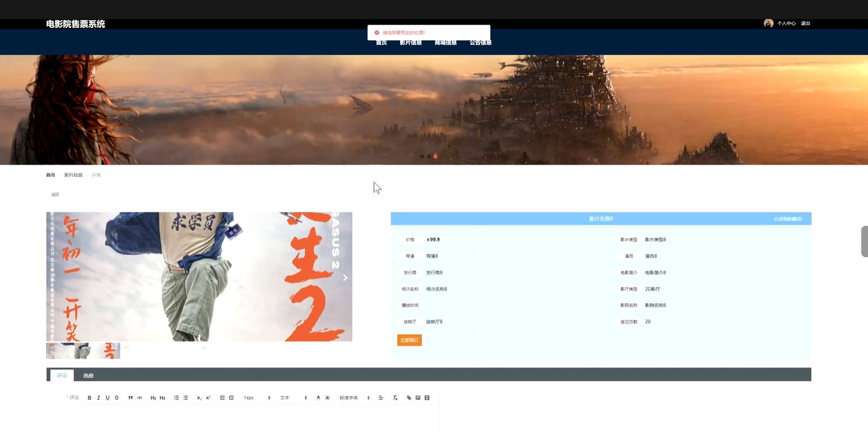Click the large movie poster image

tap(199, 277)
